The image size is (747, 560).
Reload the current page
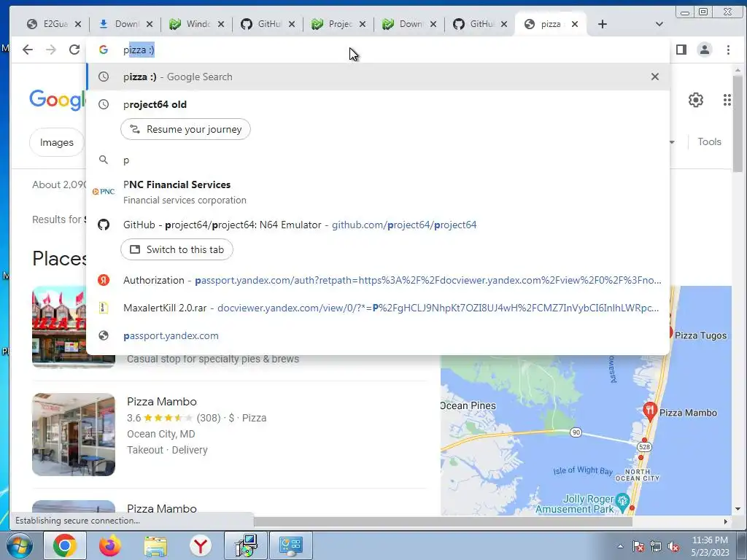[x=74, y=50]
